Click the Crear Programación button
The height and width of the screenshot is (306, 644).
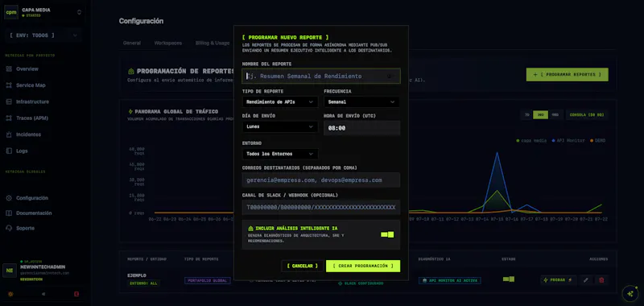coord(363,267)
